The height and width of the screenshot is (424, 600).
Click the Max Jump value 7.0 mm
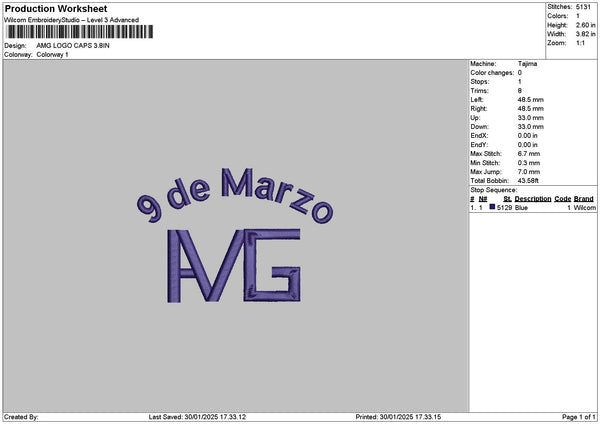pyautogui.click(x=529, y=172)
